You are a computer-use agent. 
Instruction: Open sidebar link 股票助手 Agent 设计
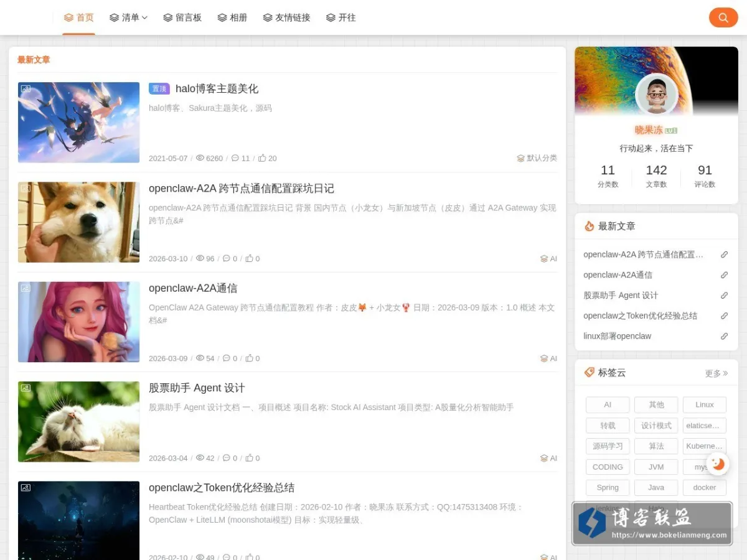pos(621,296)
